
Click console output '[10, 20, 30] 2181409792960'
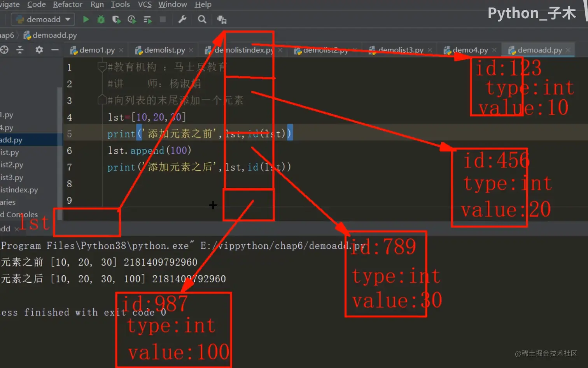(124, 262)
